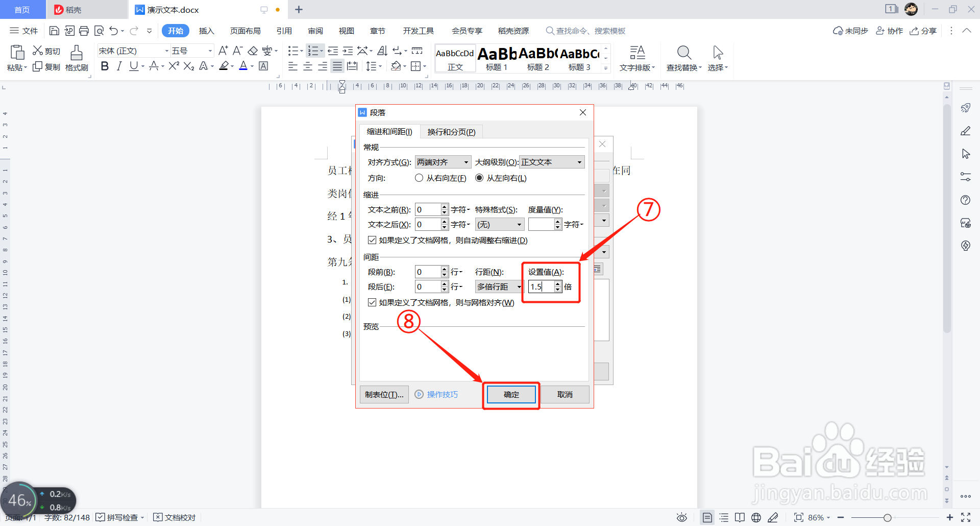Toggle Italic formatting
This screenshot has height=526, width=980.
click(x=119, y=66)
